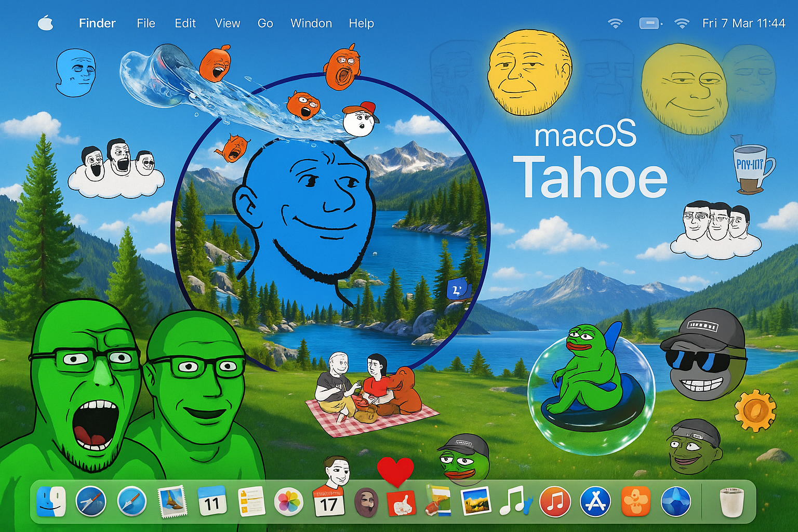This screenshot has height=532, width=798.
Task: Open the "Windon" menu bar item
Action: coord(311,23)
